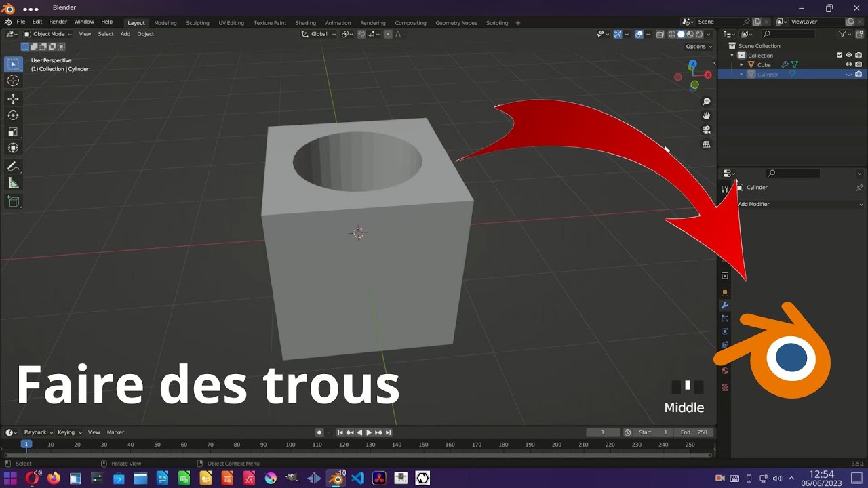
Task: Click the End frame 250 field
Action: [693, 432]
